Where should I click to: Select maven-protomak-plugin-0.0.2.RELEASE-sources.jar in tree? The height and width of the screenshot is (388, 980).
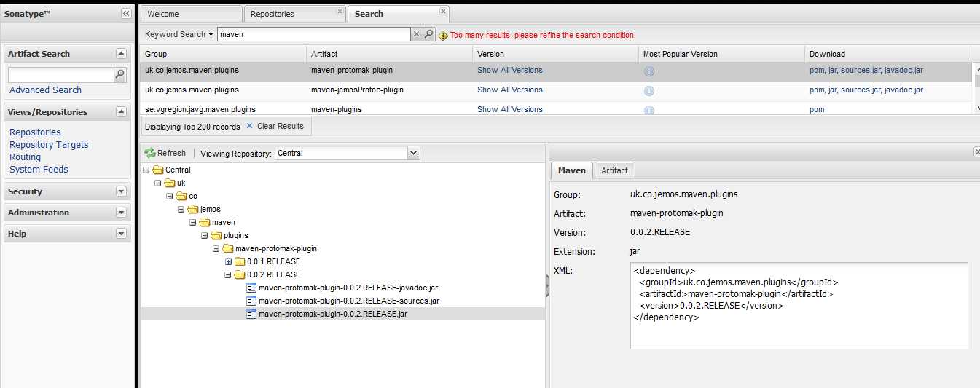tap(349, 301)
